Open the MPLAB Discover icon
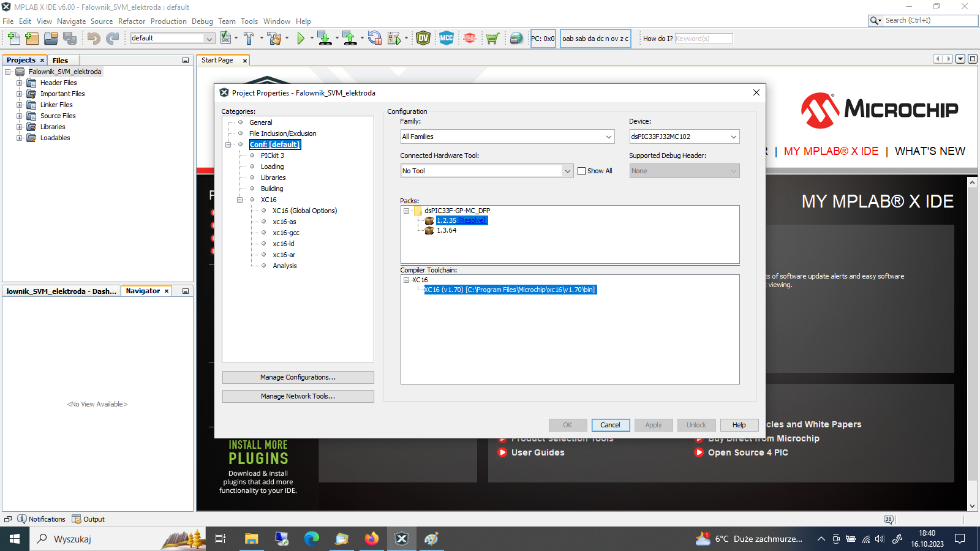Screen dimensions: 980x551 [470, 39]
